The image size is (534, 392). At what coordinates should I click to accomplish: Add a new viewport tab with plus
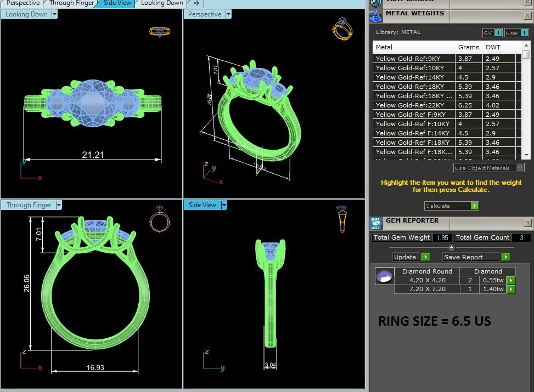click(196, 3)
